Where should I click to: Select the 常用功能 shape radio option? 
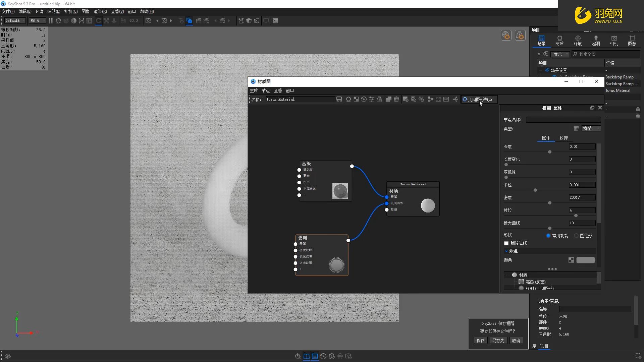[548, 236]
